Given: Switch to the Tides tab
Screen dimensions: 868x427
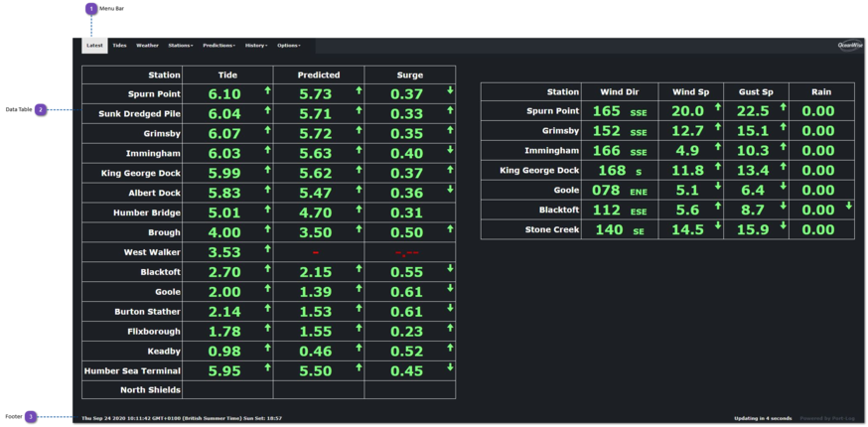Looking at the screenshot, I should (119, 46).
